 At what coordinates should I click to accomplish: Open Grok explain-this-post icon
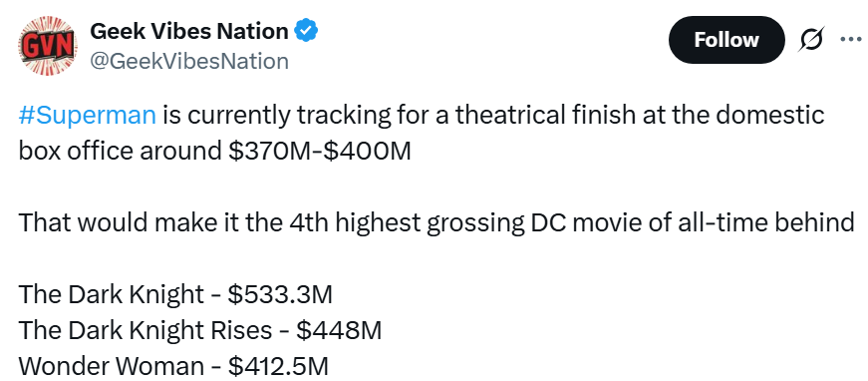tap(811, 39)
